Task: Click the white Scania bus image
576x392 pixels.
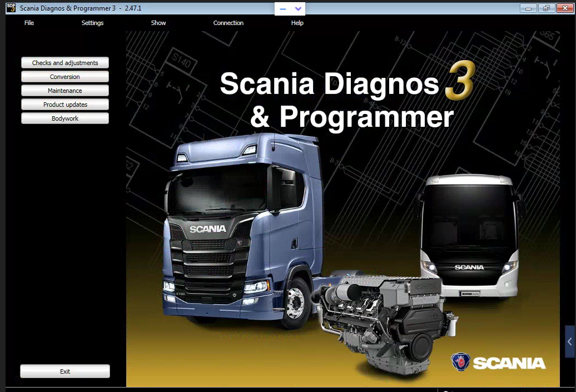Action: tap(469, 236)
